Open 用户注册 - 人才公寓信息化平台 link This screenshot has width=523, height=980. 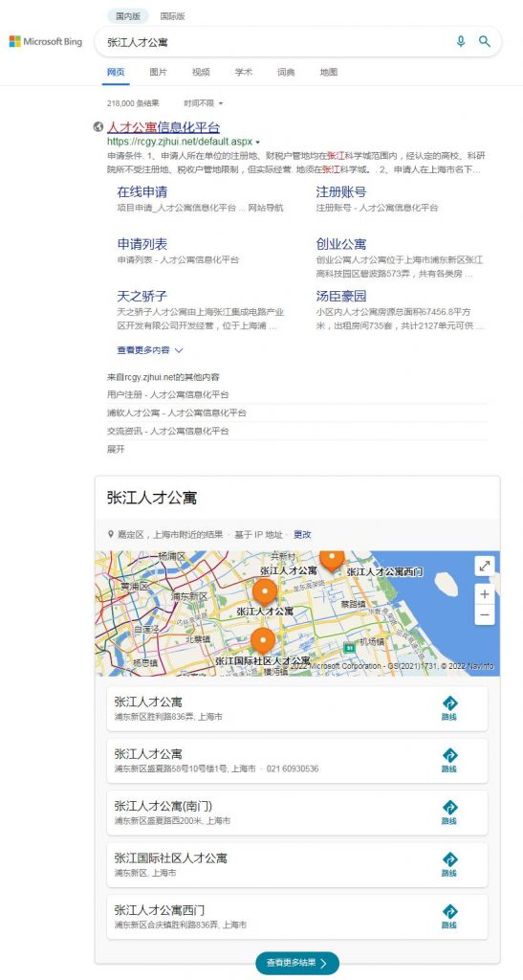tap(168, 395)
